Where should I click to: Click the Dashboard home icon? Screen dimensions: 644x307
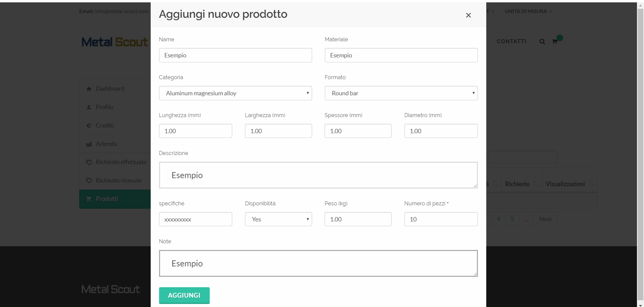[89, 89]
